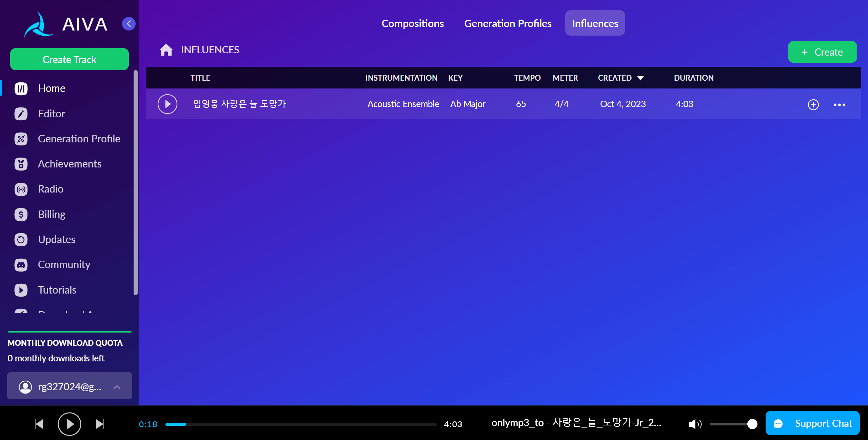Click the Community Discord icon

21,265
